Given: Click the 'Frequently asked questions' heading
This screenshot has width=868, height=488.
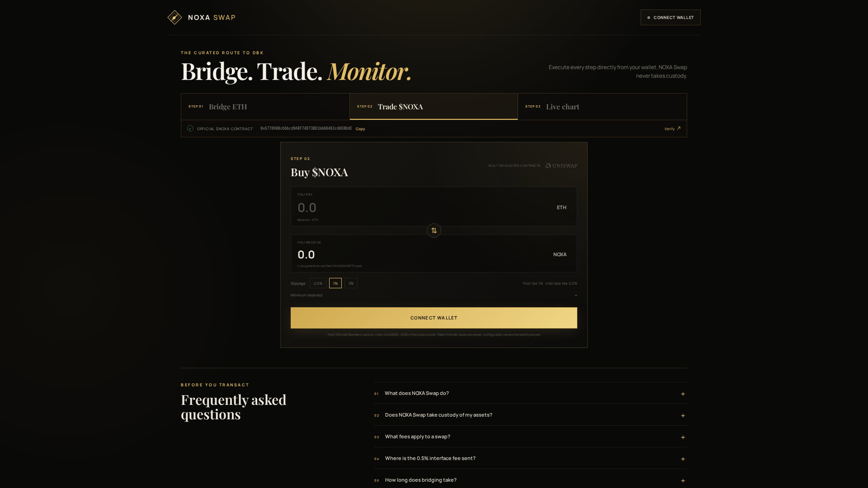Looking at the screenshot, I should tap(234, 407).
